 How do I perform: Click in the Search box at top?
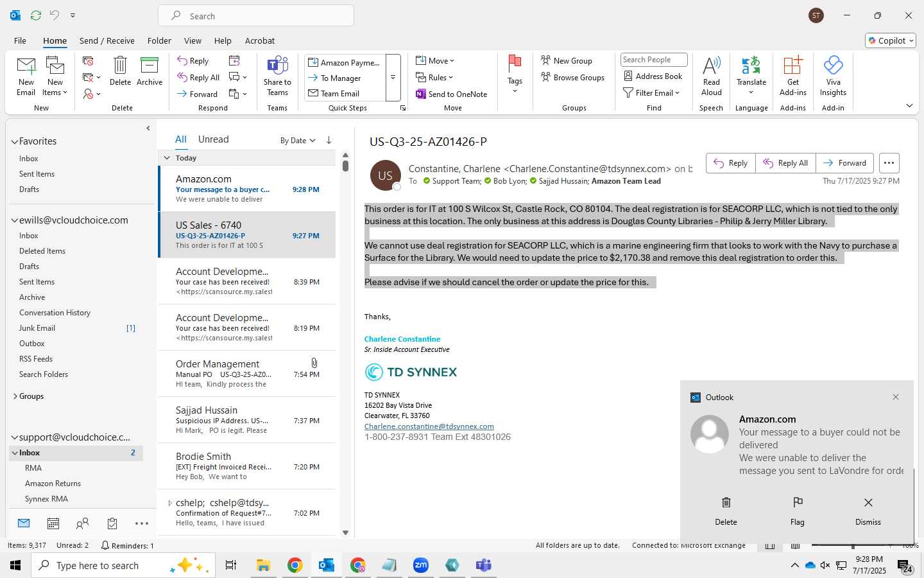256,16
